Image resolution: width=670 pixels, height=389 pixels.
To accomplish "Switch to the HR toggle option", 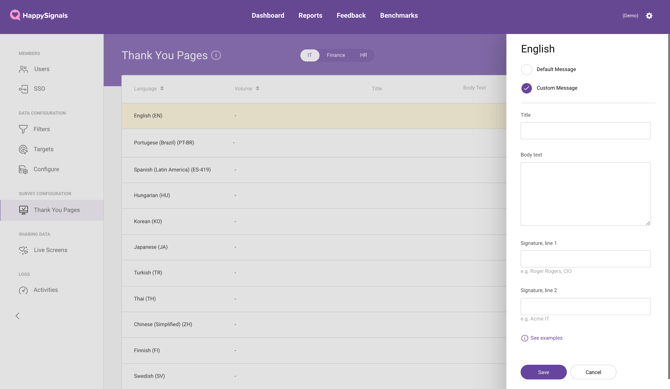I will pyautogui.click(x=363, y=55).
